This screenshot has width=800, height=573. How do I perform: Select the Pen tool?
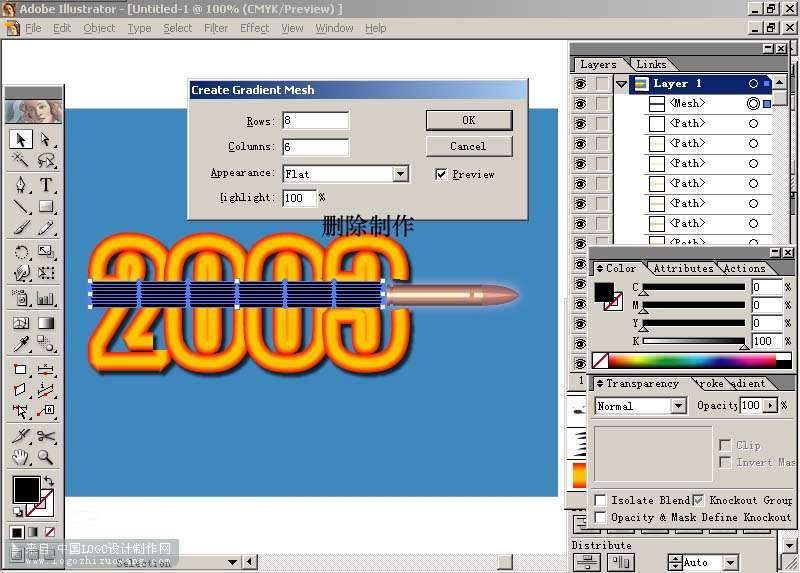[x=20, y=184]
